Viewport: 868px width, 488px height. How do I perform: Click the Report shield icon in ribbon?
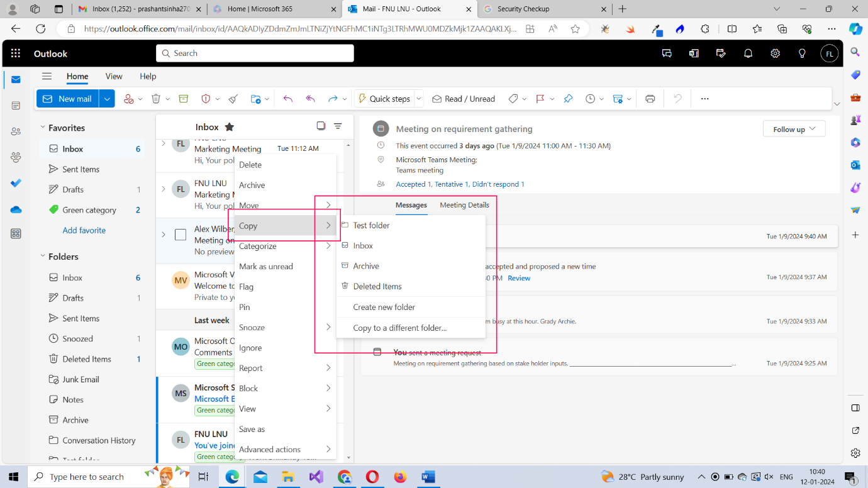pyautogui.click(x=205, y=99)
